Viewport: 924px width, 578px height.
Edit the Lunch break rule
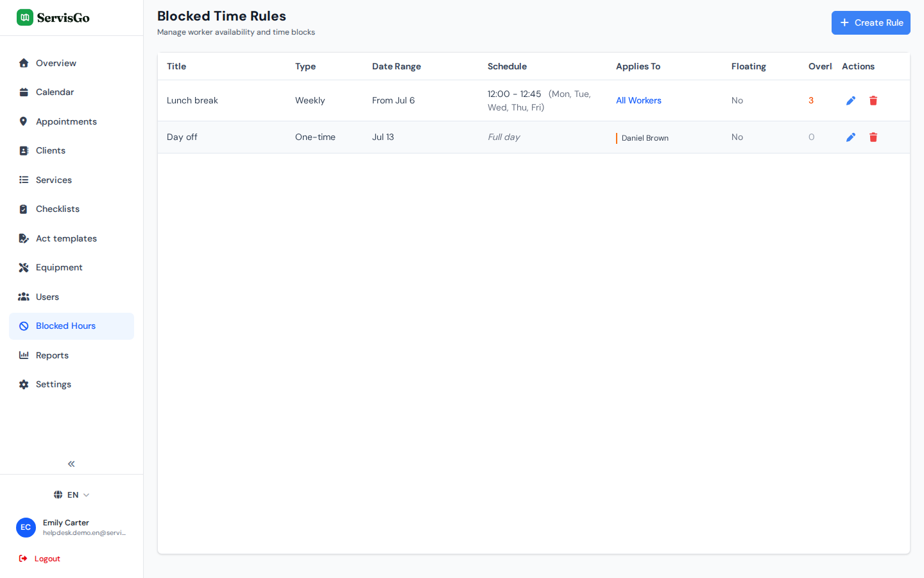click(851, 100)
